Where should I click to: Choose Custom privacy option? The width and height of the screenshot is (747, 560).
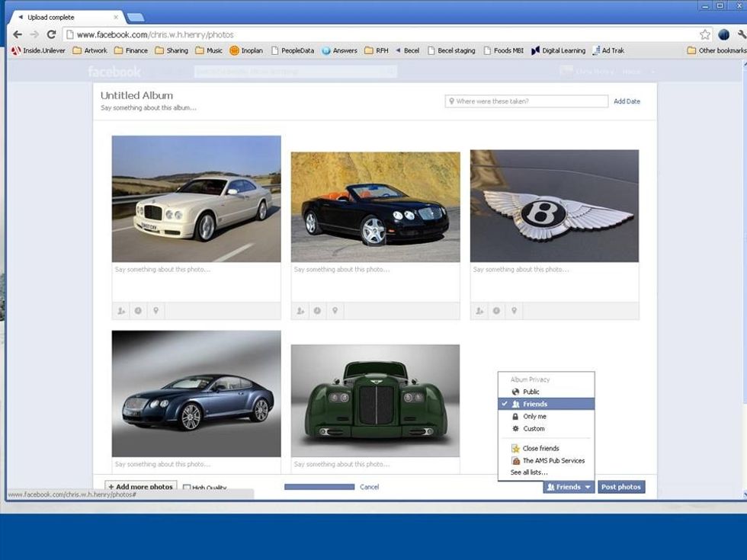coord(547,428)
